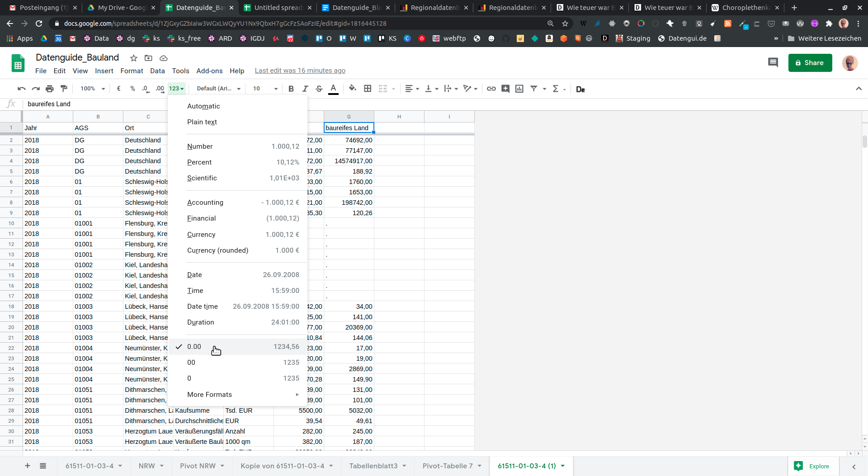Switch to the Pivot NRW sheet tab
868x476 pixels.
[198, 466]
